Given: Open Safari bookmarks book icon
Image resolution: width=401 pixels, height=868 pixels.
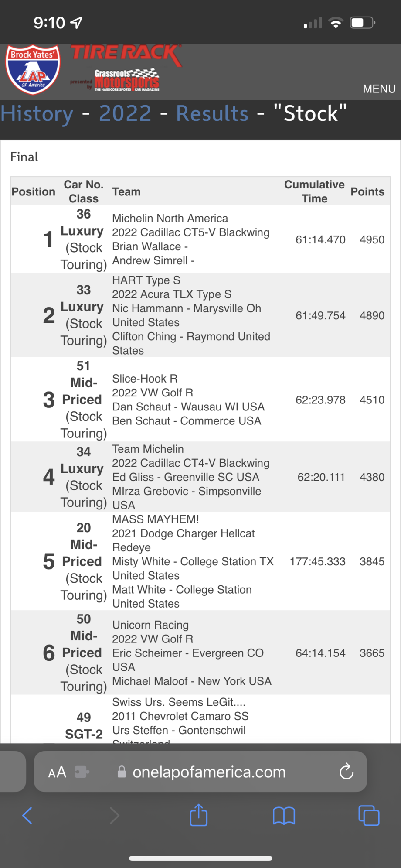Looking at the screenshot, I should 284,815.
